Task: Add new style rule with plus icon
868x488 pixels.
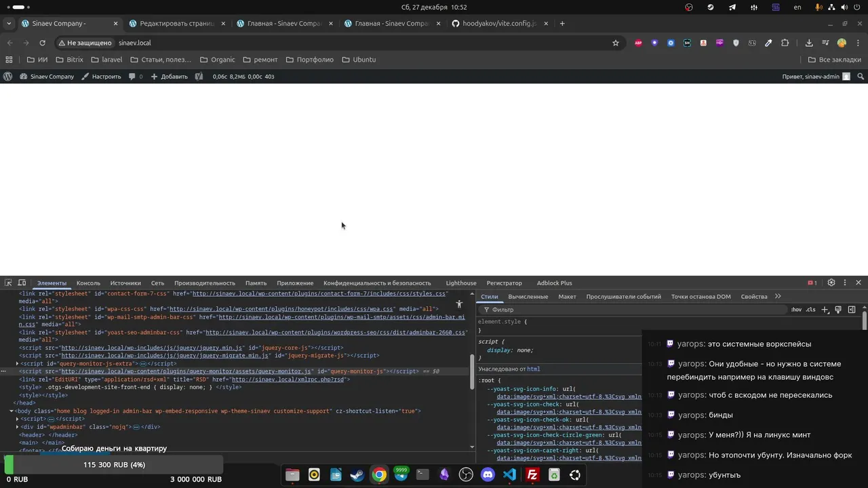Action: 825,310
